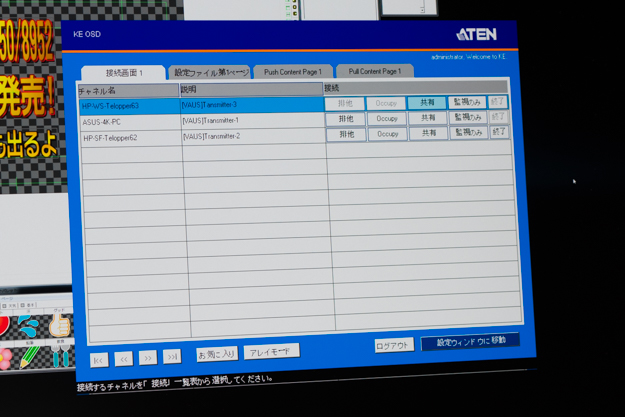The image size is (625, 417).
Task: Go to next page with >> button
Action: tap(148, 356)
